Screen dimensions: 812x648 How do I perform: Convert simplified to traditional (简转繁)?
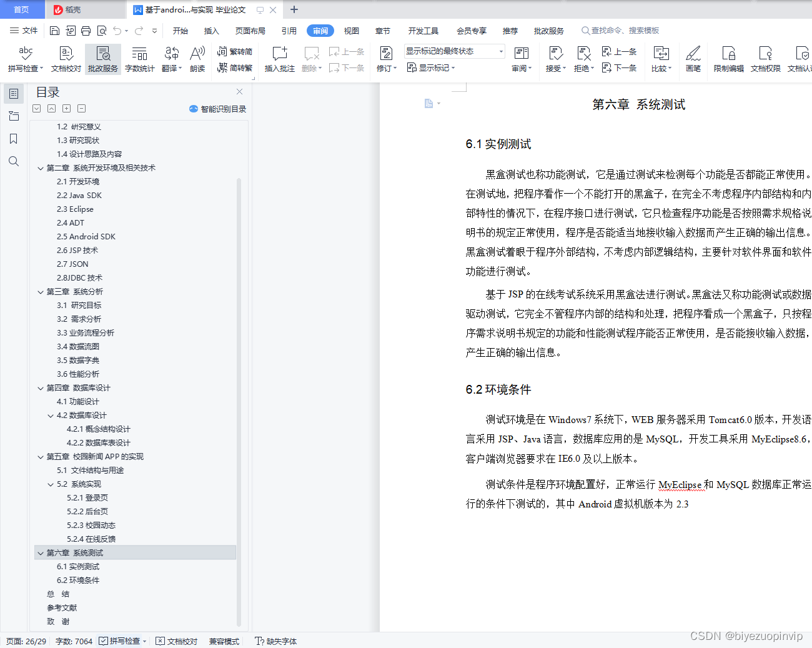pos(235,68)
